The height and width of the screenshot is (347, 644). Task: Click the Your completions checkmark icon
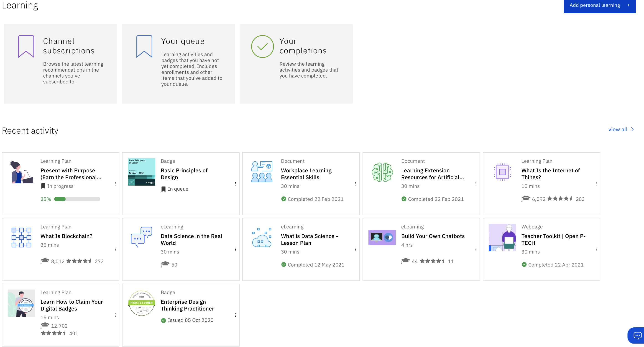click(x=263, y=46)
